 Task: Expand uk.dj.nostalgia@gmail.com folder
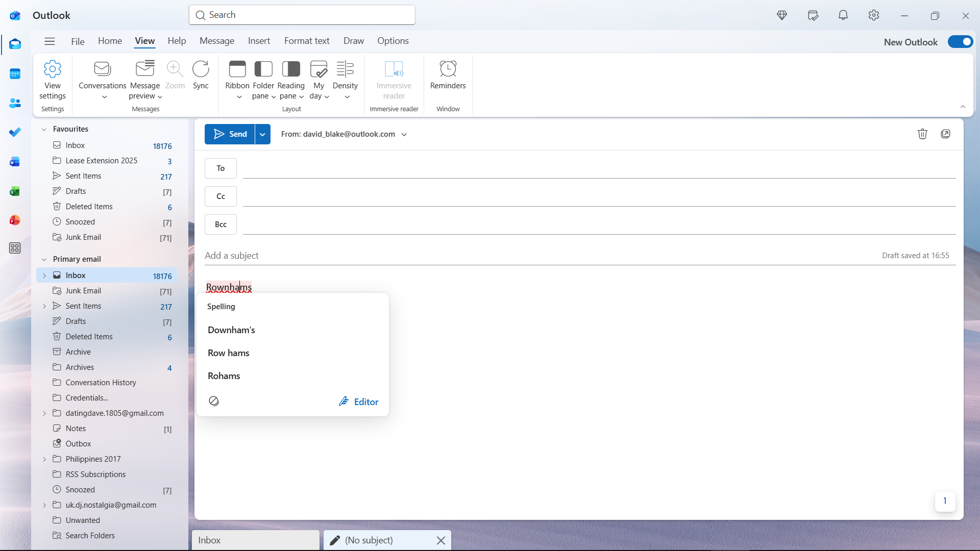coord(44,505)
